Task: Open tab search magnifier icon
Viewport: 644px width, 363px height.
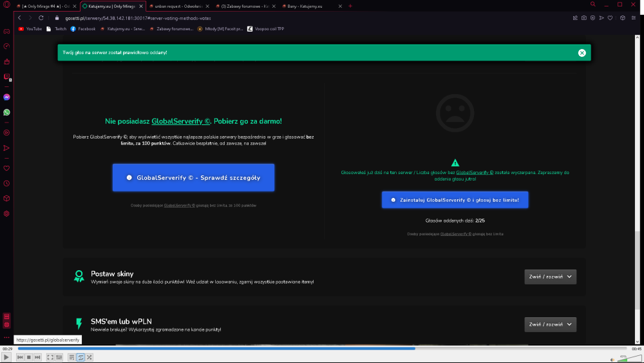Action: 593,4
